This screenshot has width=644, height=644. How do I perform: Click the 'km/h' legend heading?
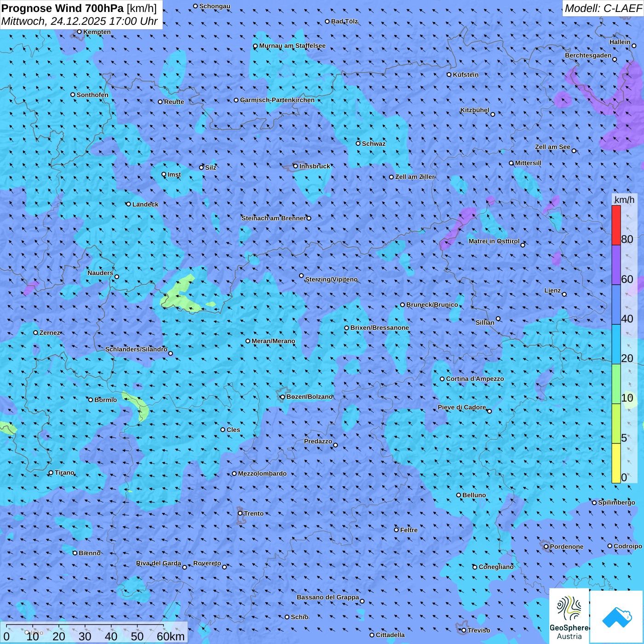coord(624,199)
